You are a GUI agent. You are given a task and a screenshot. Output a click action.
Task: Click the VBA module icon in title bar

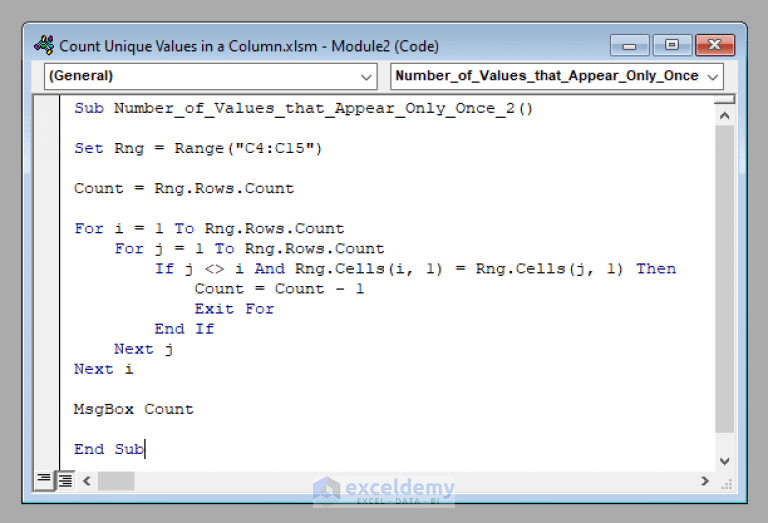coord(44,46)
